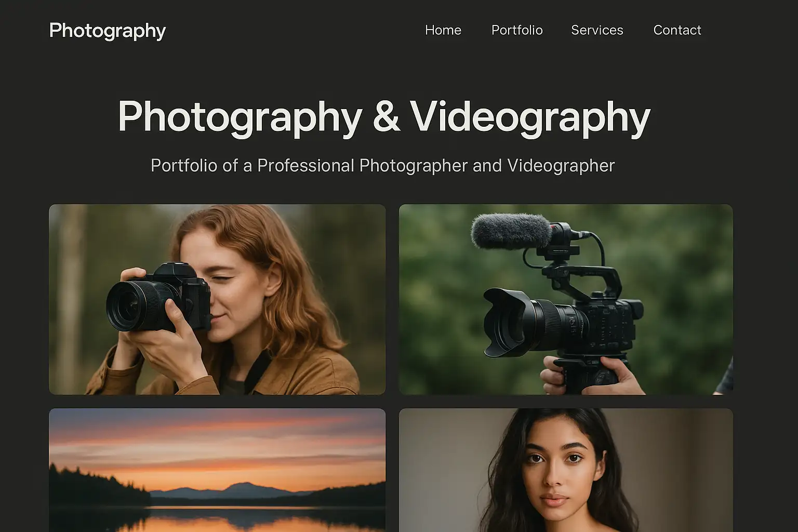
Task: Click the Photography & Videography main heading
Action: tap(384, 116)
